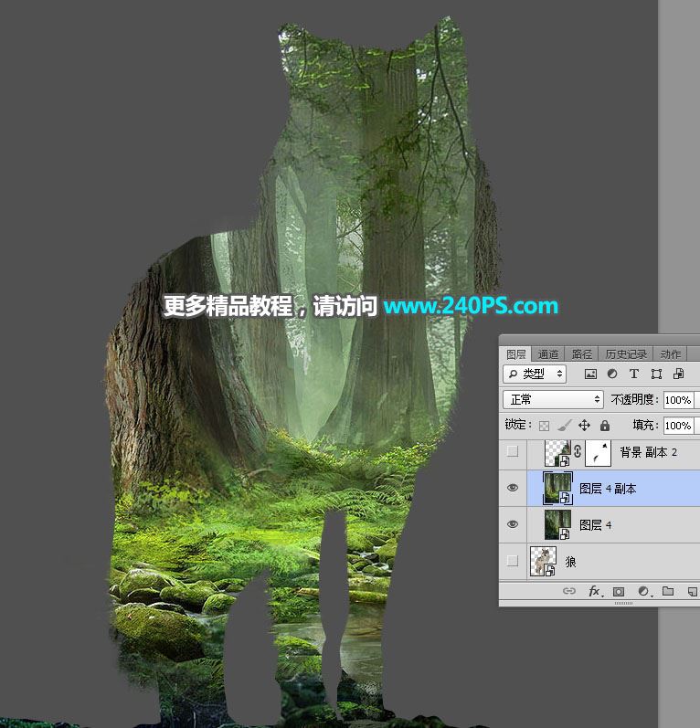Click the lock all padlock icon
Screen dimensions: 700x728
click(605, 426)
